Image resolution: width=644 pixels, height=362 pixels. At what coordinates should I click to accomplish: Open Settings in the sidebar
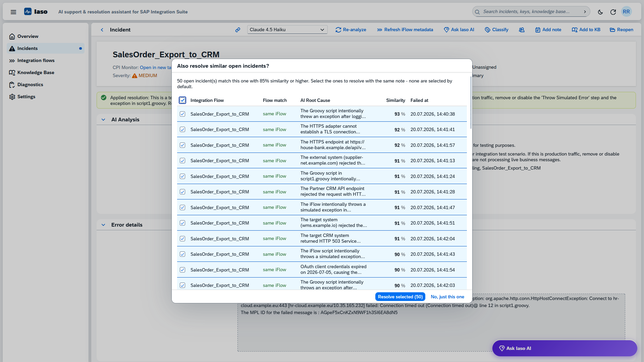[x=46, y=97]
